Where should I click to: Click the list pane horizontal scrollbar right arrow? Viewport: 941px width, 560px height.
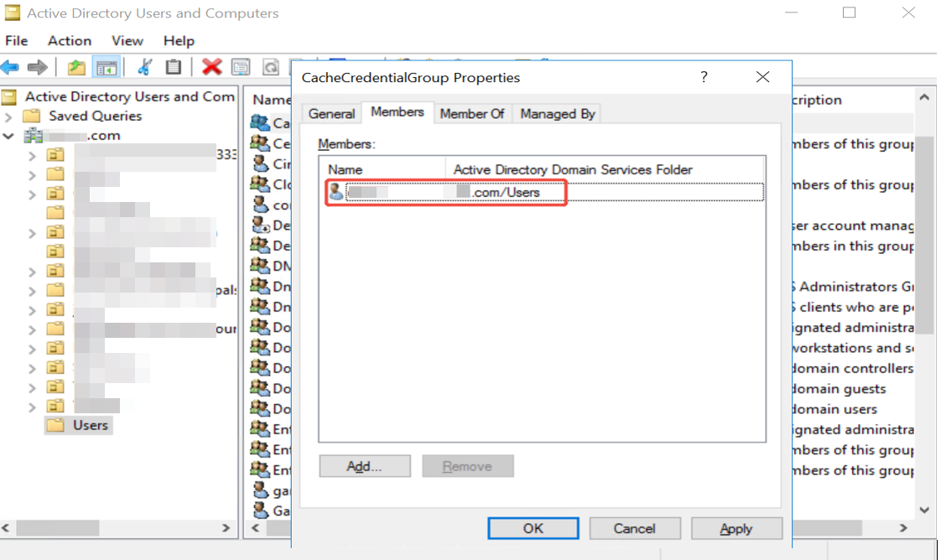coord(903,527)
